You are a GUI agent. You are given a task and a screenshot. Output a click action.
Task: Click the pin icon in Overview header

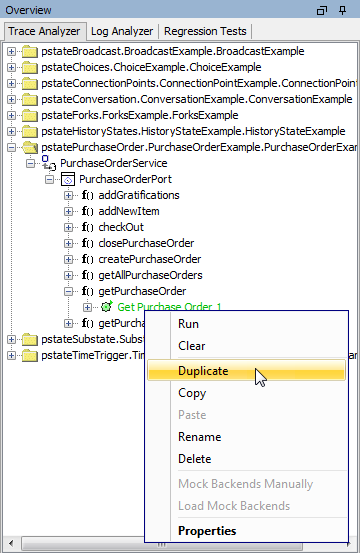coord(342,10)
